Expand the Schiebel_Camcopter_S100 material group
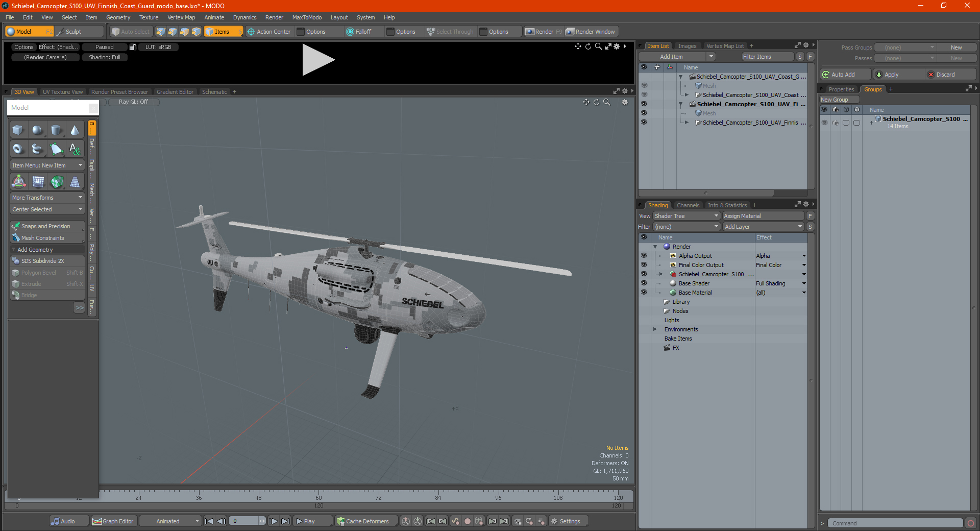This screenshot has width=980, height=531. 661,274
